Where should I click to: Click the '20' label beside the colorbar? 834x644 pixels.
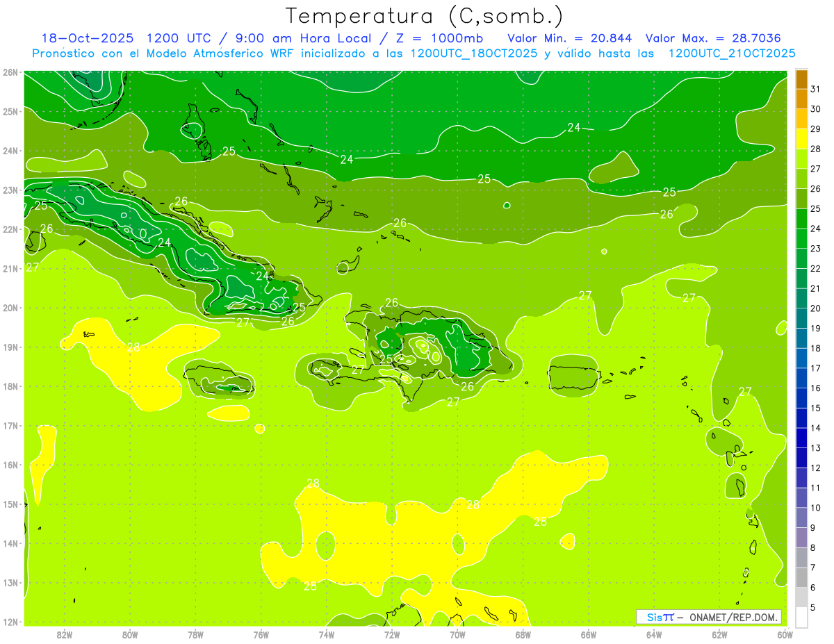pyautogui.click(x=816, y=308)
